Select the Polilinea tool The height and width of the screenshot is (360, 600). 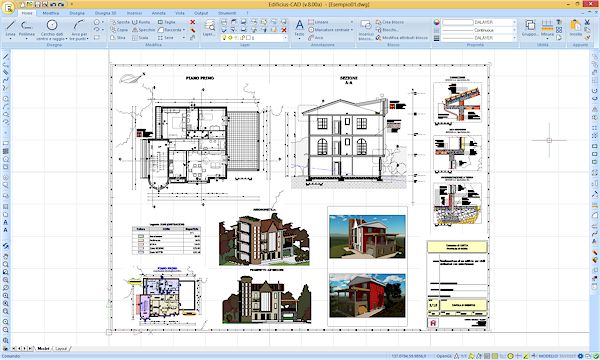(26, 28)
